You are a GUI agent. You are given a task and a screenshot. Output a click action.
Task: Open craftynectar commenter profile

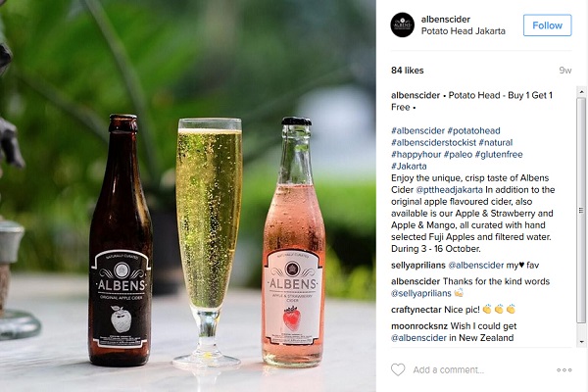pos(416,310)
